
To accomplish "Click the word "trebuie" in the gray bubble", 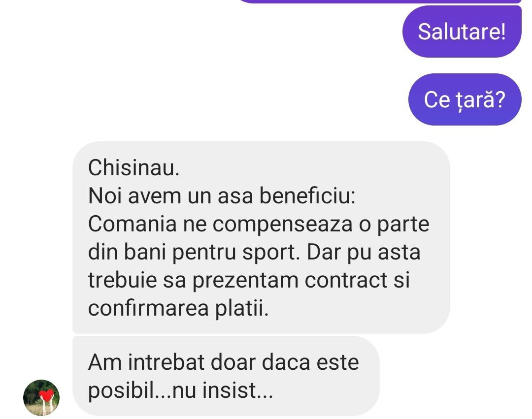I will pos(122,280).
